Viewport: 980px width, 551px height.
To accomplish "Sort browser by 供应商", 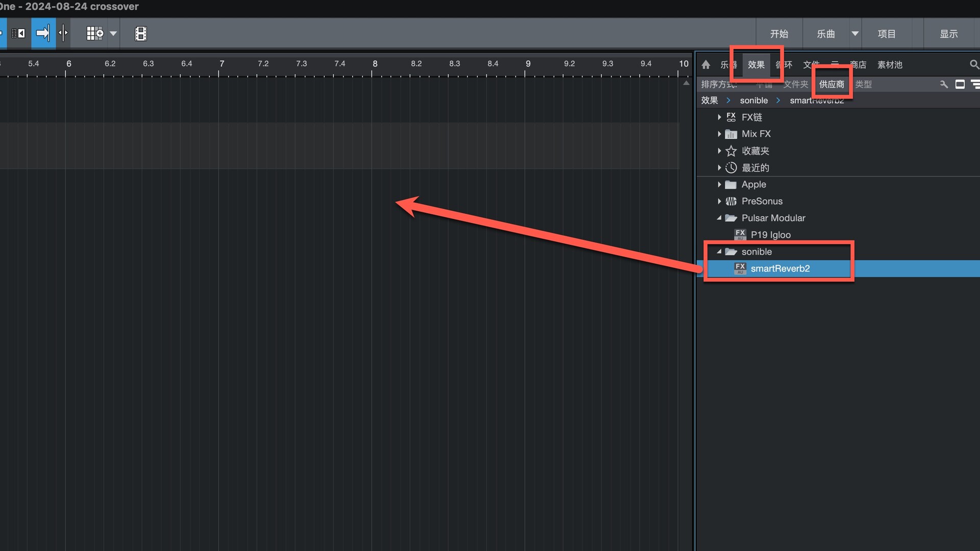I will pos(832,84).
